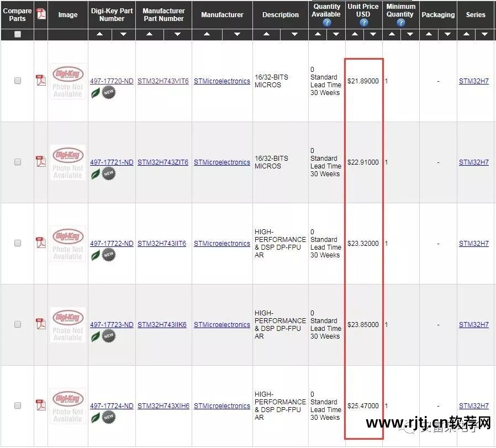Sort Manufacturer Part Number descending arrow
The image size is (496, 448).
tap(177, 34)
